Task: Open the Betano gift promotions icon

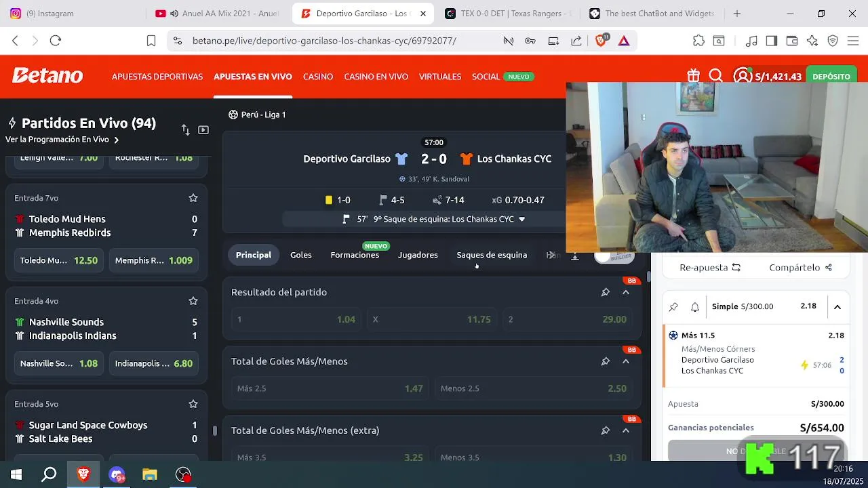Action: click(693, 76)
